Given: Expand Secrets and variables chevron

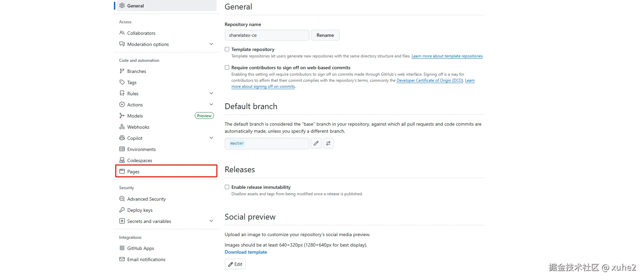Looking at the screenshot, I should (x=211, y=221).
